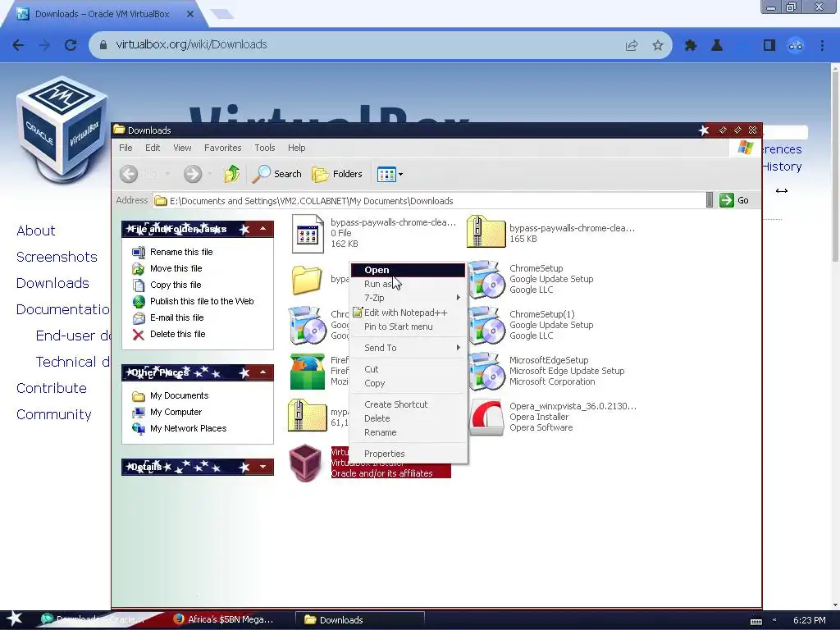This screenshot has width=840, height=630.
Task: Click the E-mail this file envelope icon
Action: click(139, 318)
